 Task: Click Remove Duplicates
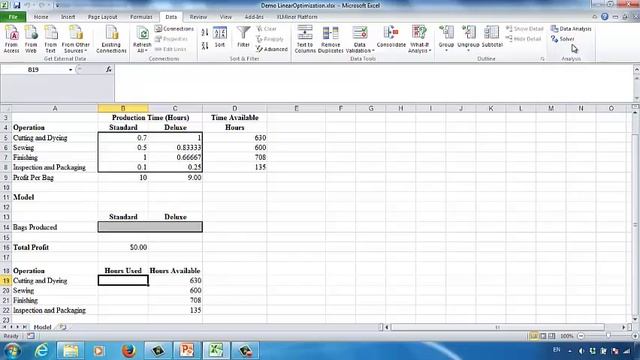[330, 39]
